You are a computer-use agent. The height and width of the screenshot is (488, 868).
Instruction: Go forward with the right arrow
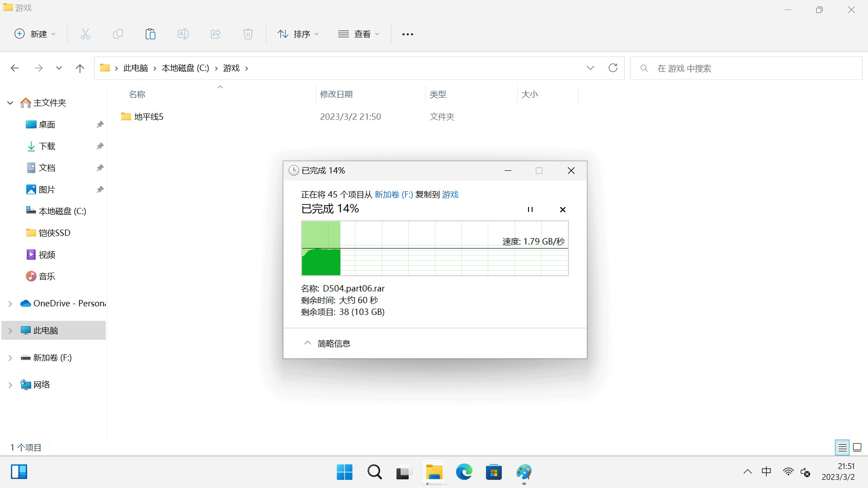point(39,68)
